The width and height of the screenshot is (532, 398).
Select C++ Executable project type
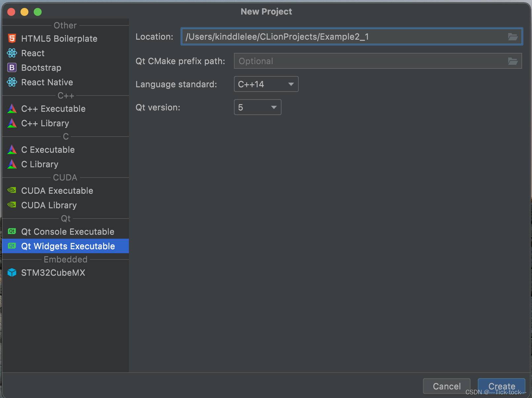click(65, 108)
